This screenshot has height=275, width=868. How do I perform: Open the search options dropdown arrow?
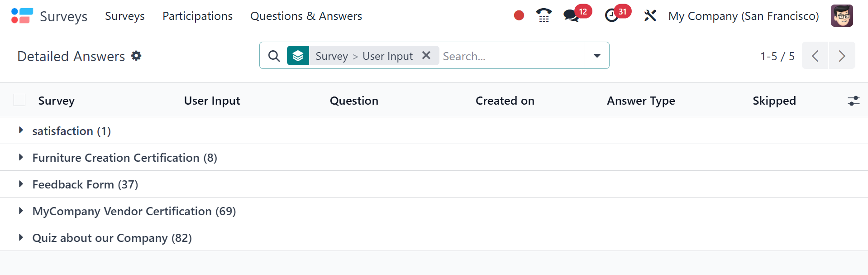597,56
